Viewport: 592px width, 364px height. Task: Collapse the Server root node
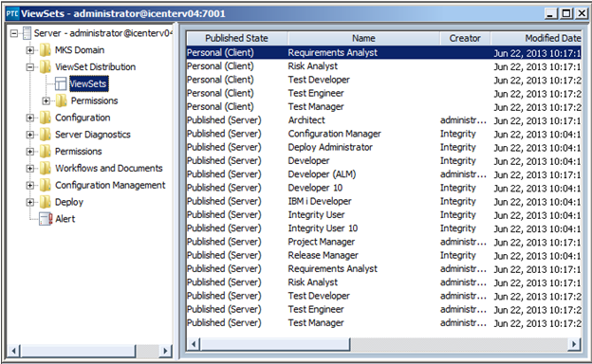pyautogui.click(x=14, y=33)
